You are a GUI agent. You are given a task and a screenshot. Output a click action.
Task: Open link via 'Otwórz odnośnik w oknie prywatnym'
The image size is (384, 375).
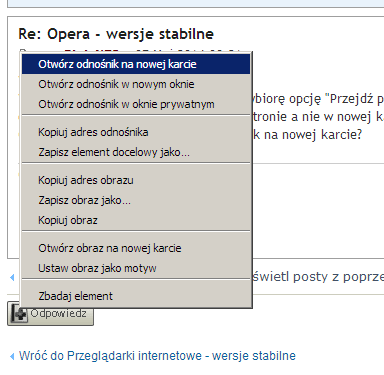(x=136, y=104)
